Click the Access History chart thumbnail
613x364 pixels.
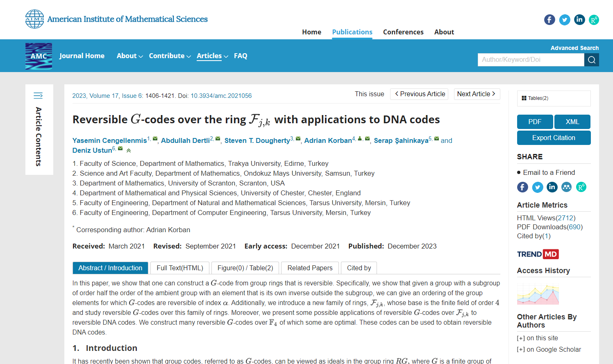click(x=538, y=294)
